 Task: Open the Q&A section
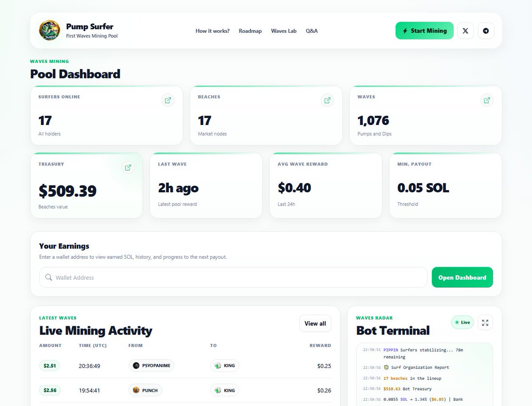(x=312, y=31)
